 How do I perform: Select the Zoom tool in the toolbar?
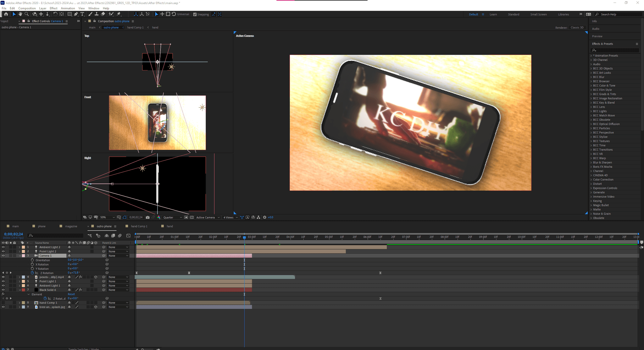(27, 14)
